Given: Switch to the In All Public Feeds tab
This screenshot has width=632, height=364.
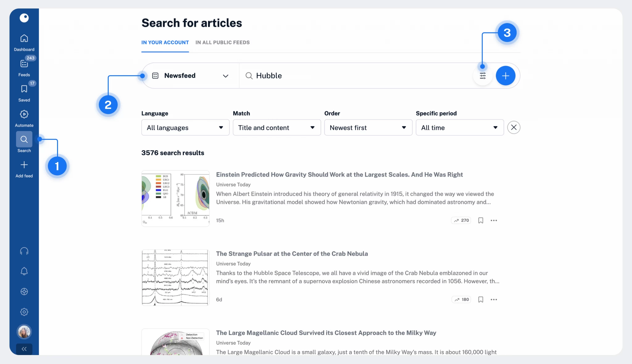Looking at the screenshot, I should point(222,43).
